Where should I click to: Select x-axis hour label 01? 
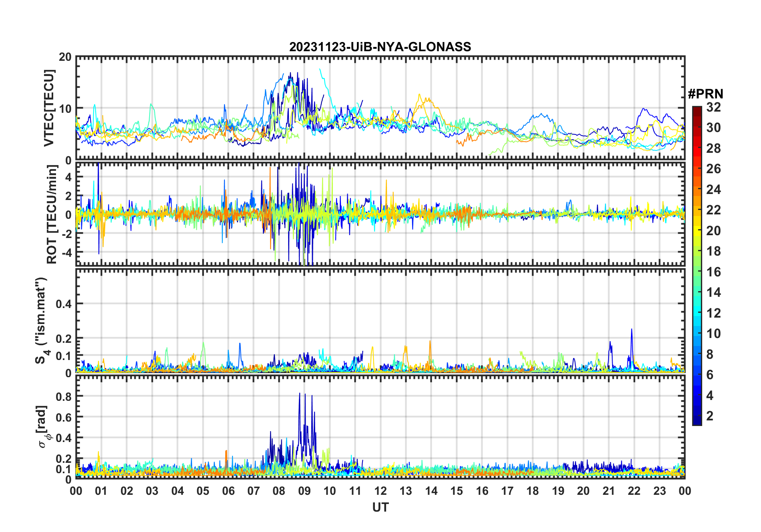(x=101, y=491)
